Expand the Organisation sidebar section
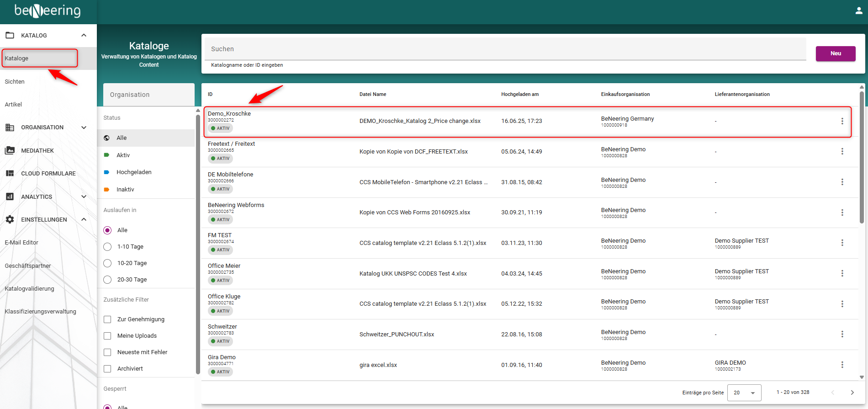The height and width of the screenshot is (409, 868). coord(84,127)
